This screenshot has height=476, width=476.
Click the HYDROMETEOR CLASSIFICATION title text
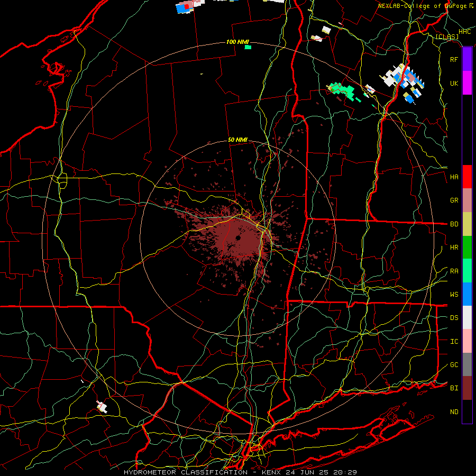(x=186, y=472)
